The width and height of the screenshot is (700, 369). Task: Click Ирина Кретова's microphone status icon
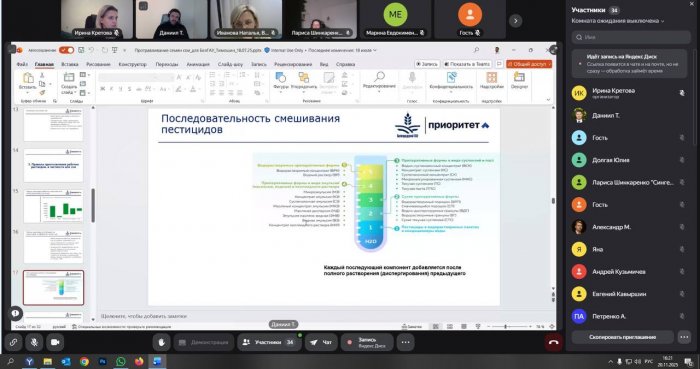coord(682,93)
